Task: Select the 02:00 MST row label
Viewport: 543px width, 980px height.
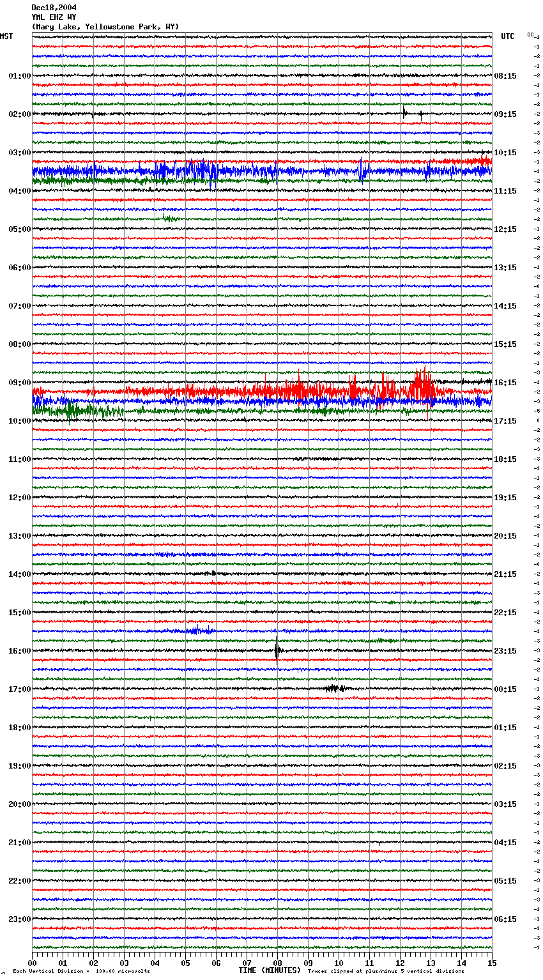Action: point(19,114)
